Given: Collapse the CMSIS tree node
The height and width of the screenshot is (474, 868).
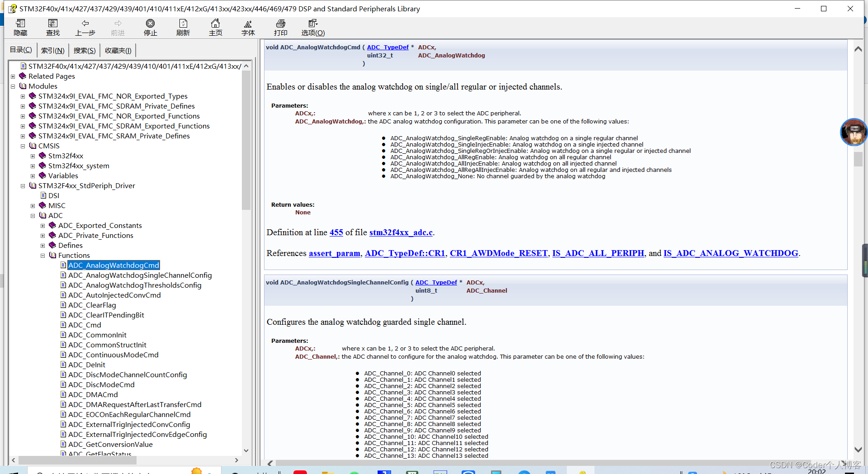Looking at the screenshot, I should pyautogui.click(x=23, y=146).
